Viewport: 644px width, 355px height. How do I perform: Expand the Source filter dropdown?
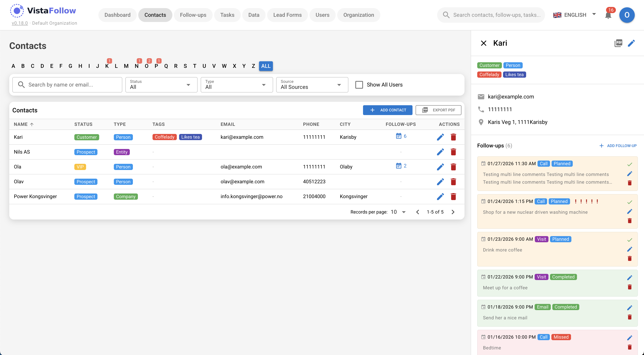point(312,85)
